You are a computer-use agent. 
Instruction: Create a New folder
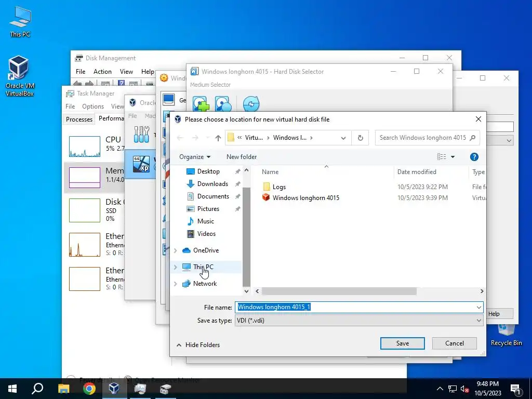click(x=242, y=157)
